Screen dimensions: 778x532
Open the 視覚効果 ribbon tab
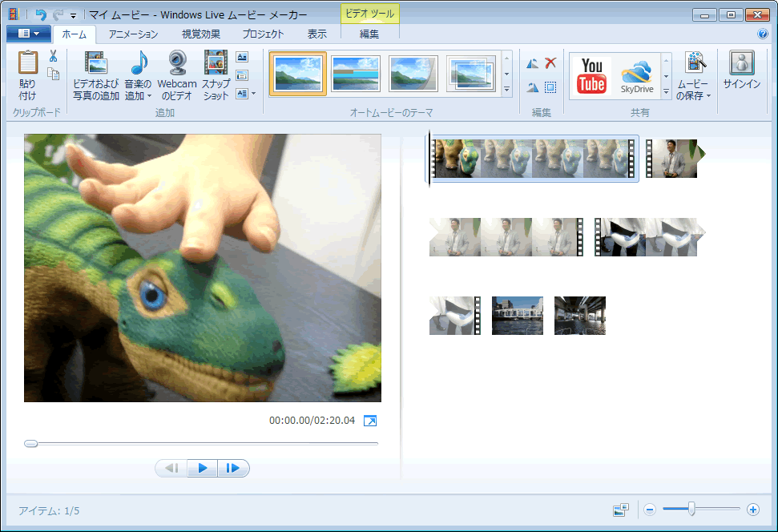(x=200, y=34)
